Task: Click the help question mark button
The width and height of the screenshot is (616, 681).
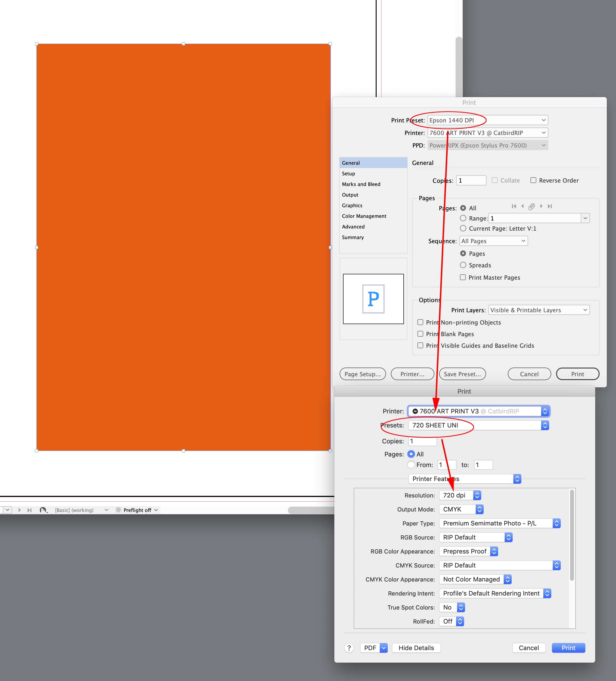Action: (x=349, y=648)
